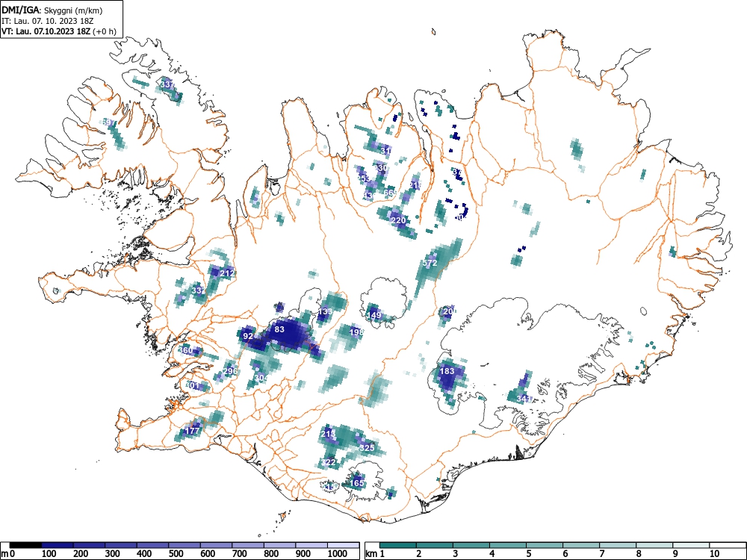
Task: Select the '697' label in Westfjords
Action: [x=108, y=123]
